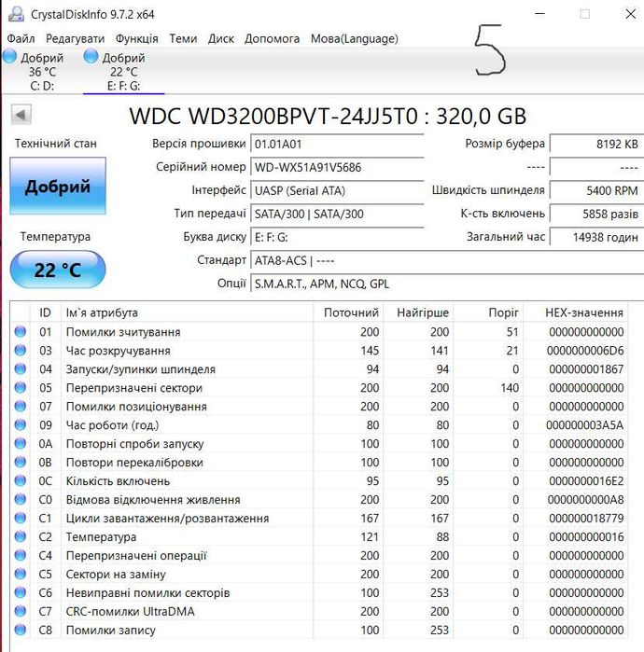Screen dimensions: 644x652
Task: Click status icon for attribute 04
Action: 20,368
